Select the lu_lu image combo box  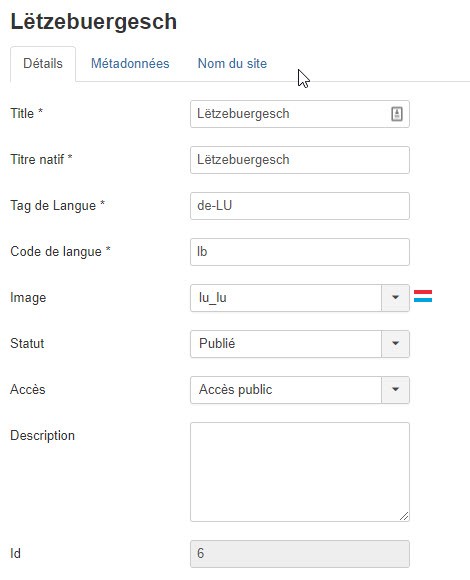pos(300,298)
